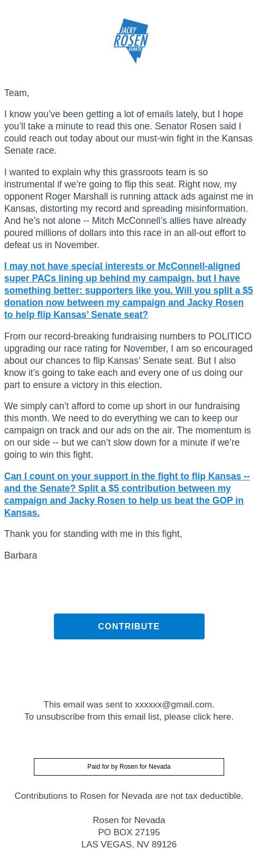Click the 'This email was sent to' text
Screen dimensions: 258x868
point(88,704)
